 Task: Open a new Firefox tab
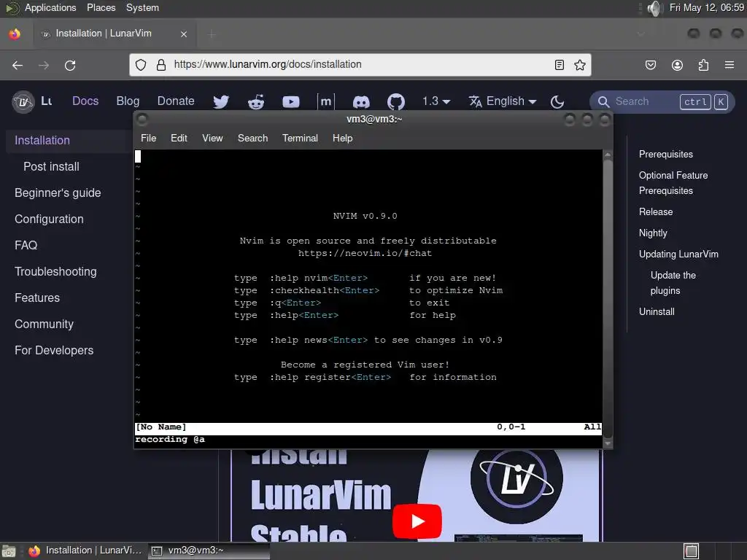click(212, 34)
